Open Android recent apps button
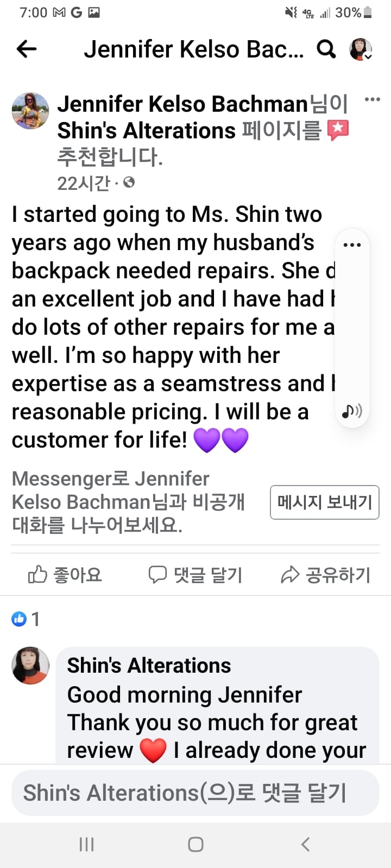Screen dimensions: 391x868 [x=87, y=844]
